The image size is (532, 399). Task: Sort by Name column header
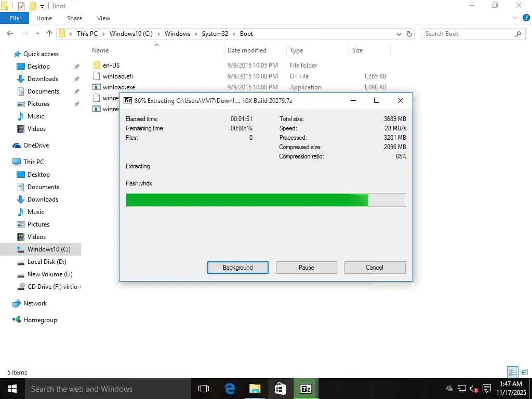point(100,50)
